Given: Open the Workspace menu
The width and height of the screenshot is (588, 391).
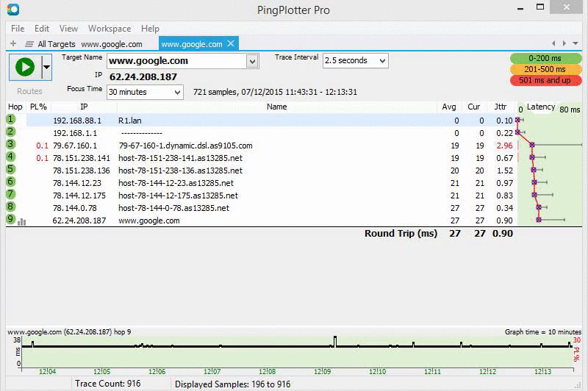Looking at the screenshot, I should (x=109, y=29).
